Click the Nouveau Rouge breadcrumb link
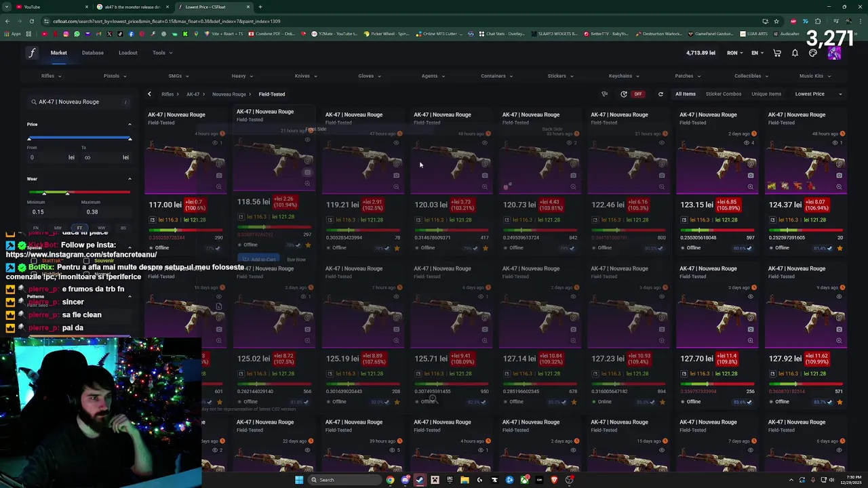Image resolution: width=868 pixels, height=488 pixels. 229,94
